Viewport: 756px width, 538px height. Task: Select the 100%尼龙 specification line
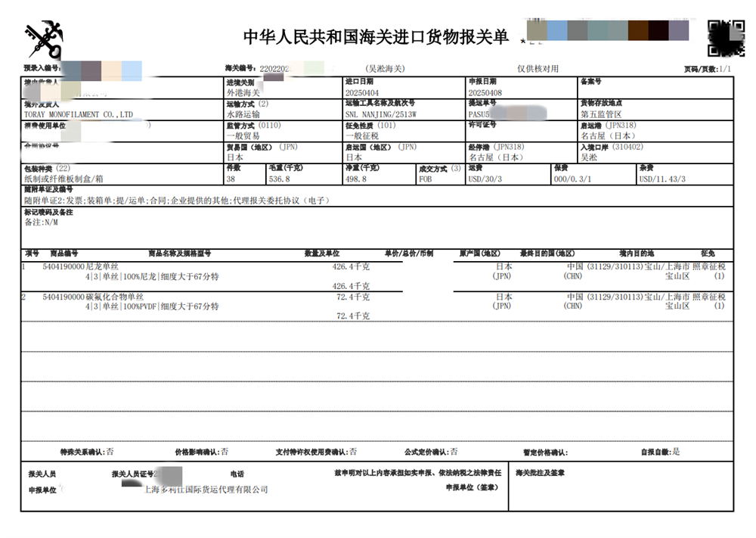click(152, 276)
